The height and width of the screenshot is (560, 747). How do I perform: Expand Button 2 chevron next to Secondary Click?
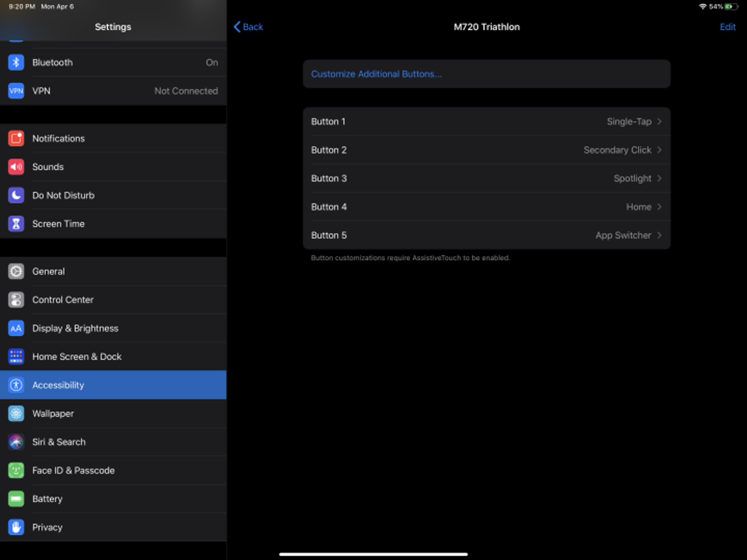659,150
